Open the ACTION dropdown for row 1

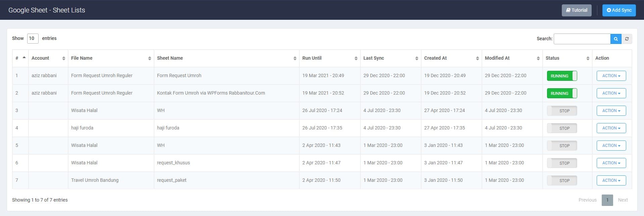point(611,76)
